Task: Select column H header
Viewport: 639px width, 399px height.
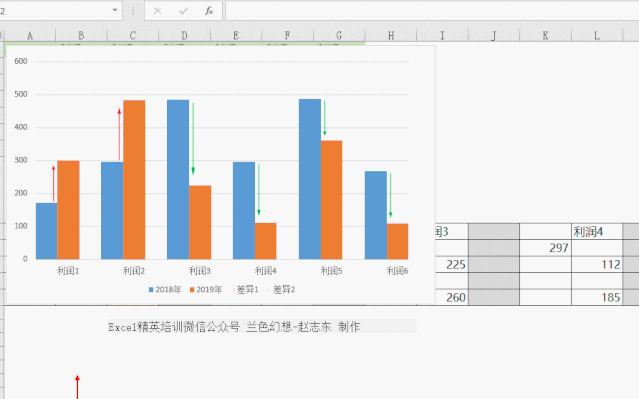Action: [x=391, y=36]
